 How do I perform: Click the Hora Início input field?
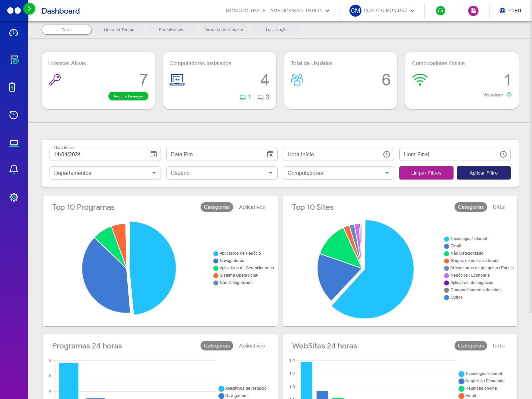point(338,154)
